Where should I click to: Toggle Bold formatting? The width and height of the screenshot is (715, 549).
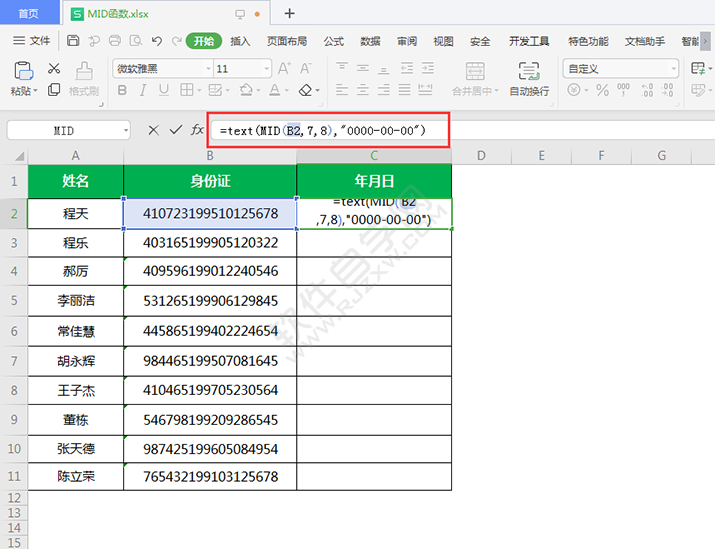point(122,90)
